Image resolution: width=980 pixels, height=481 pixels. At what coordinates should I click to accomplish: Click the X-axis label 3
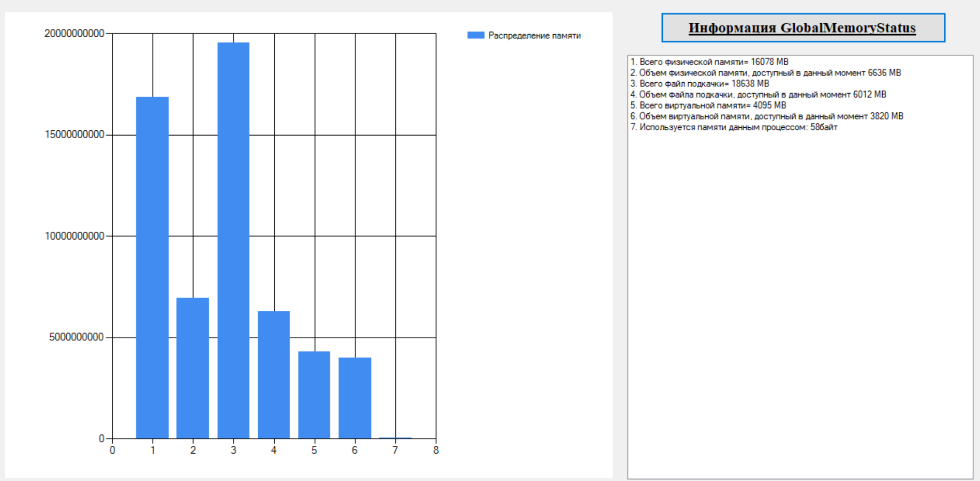(233, 450)
